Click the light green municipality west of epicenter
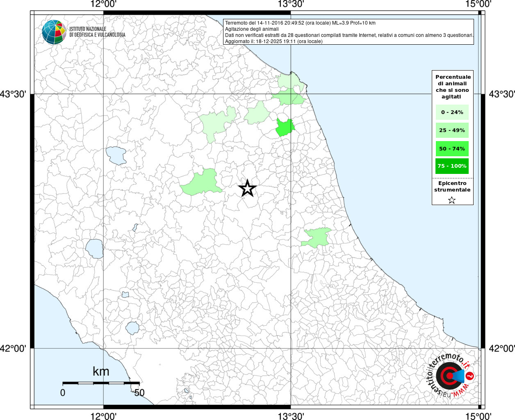Image resolution: width=515 pixels, height=420 pixels. point(201,183)
